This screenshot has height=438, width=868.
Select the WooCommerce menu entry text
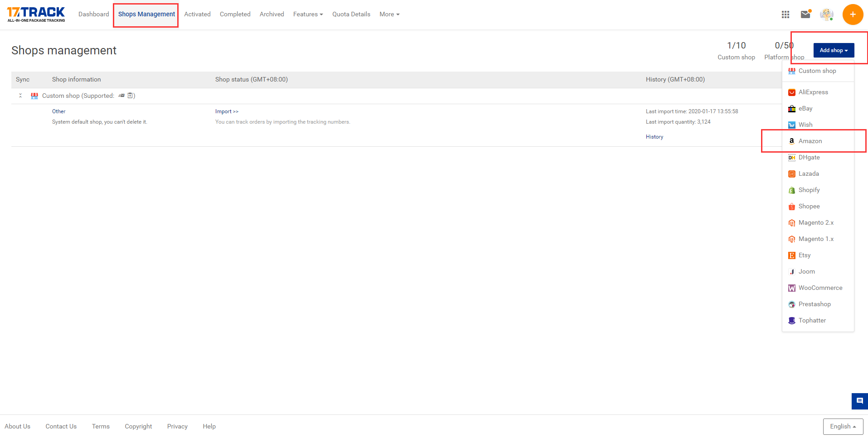point(820,288)
